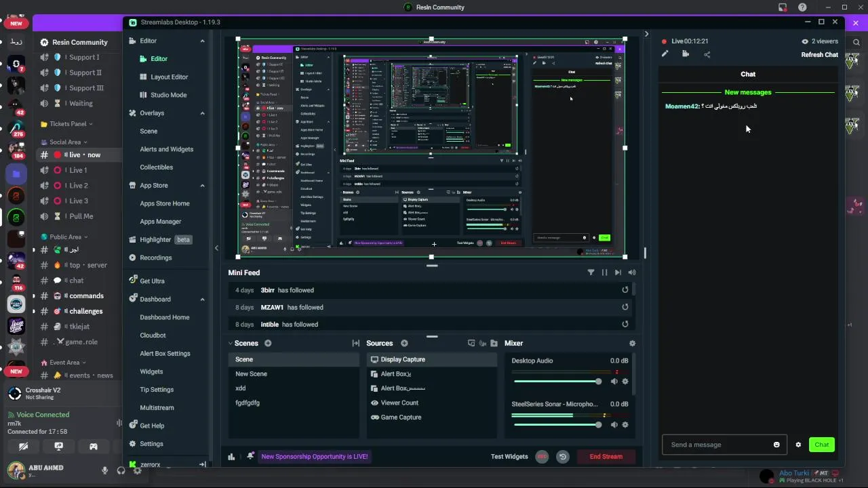Start recording with the REC button

tap(542, 457)
